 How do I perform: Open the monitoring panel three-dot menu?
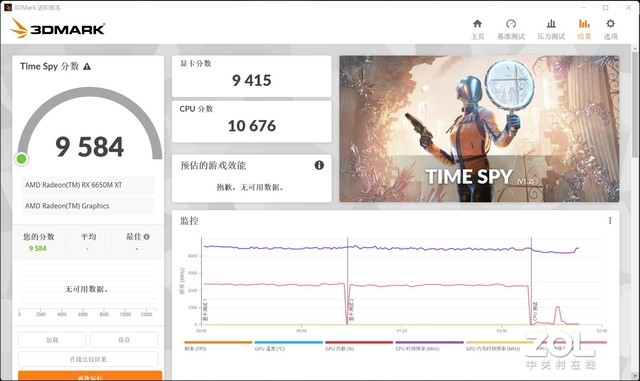click(610, 221)
